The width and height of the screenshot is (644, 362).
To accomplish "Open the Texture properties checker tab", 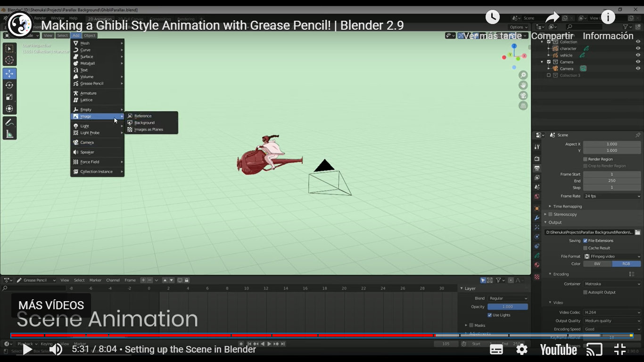I will [x=537, y=277].
